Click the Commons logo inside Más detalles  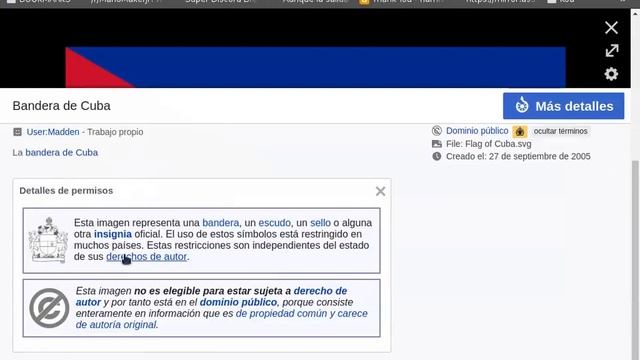(522, 105)
